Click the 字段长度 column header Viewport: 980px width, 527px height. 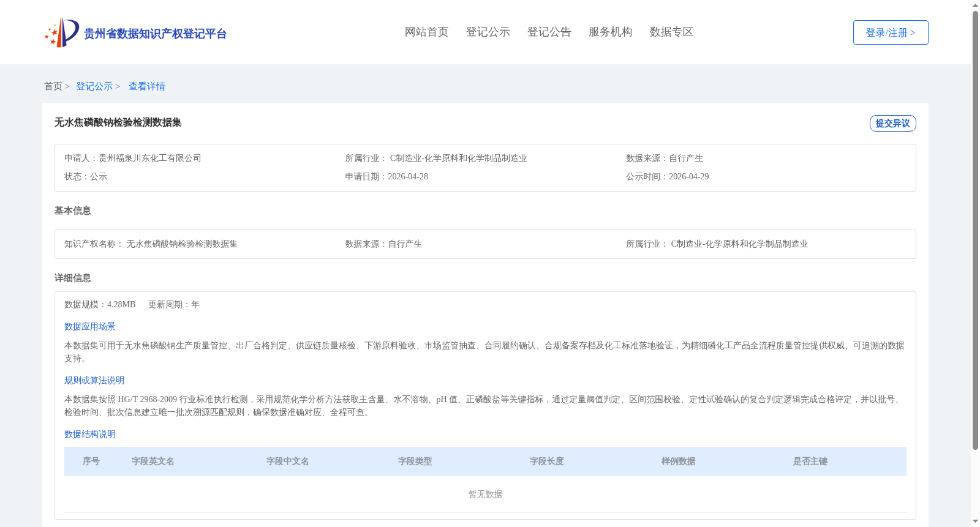[547, 462]
